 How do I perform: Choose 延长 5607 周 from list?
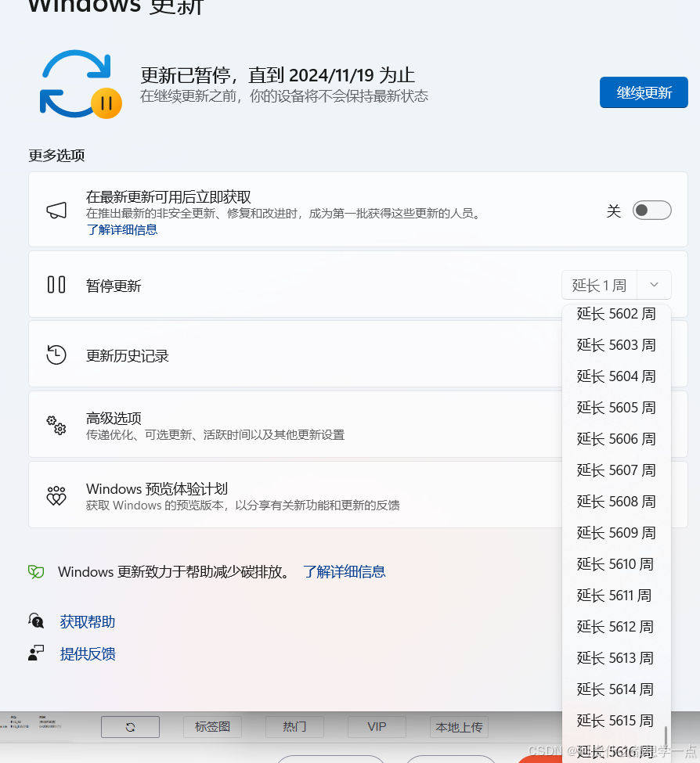pos(616,470)
